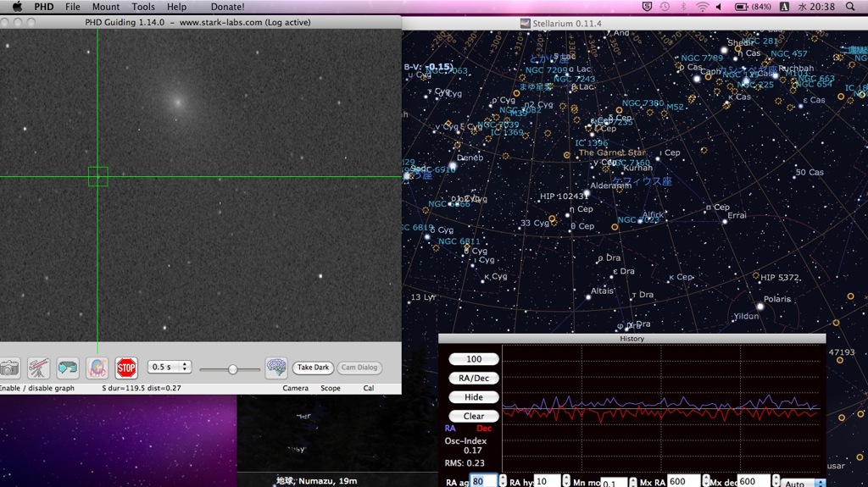Viewport: 868px width, 487px height.
Task: Open the Time Machine menu icon
Action: (665, 7)
